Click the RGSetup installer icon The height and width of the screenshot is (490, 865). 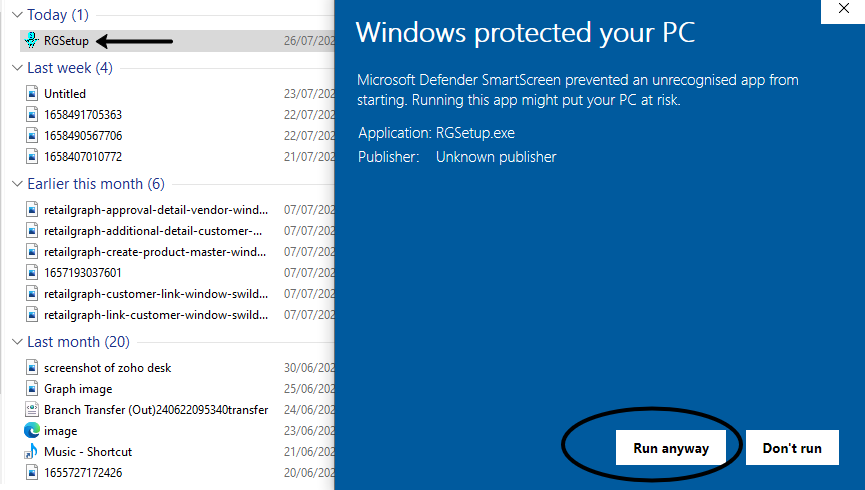click(x=31, y=40)
